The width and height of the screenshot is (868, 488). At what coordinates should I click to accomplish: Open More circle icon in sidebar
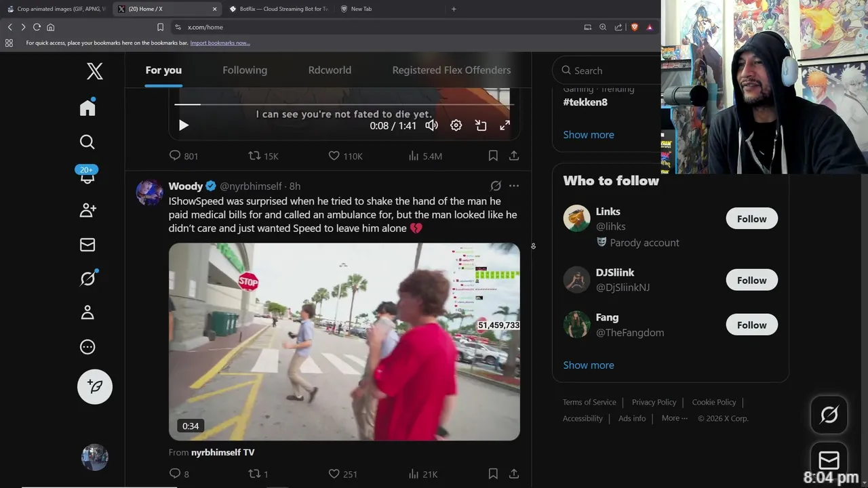(87, 347)
